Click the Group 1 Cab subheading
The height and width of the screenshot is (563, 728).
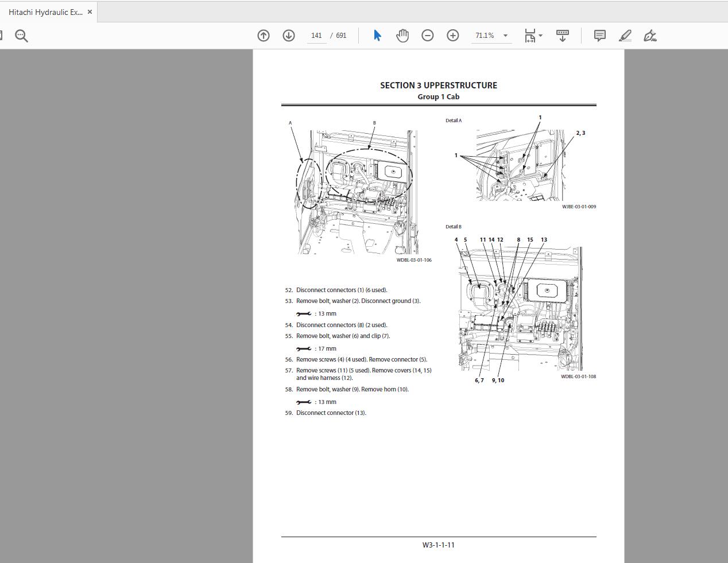click(x=439, y=97)
